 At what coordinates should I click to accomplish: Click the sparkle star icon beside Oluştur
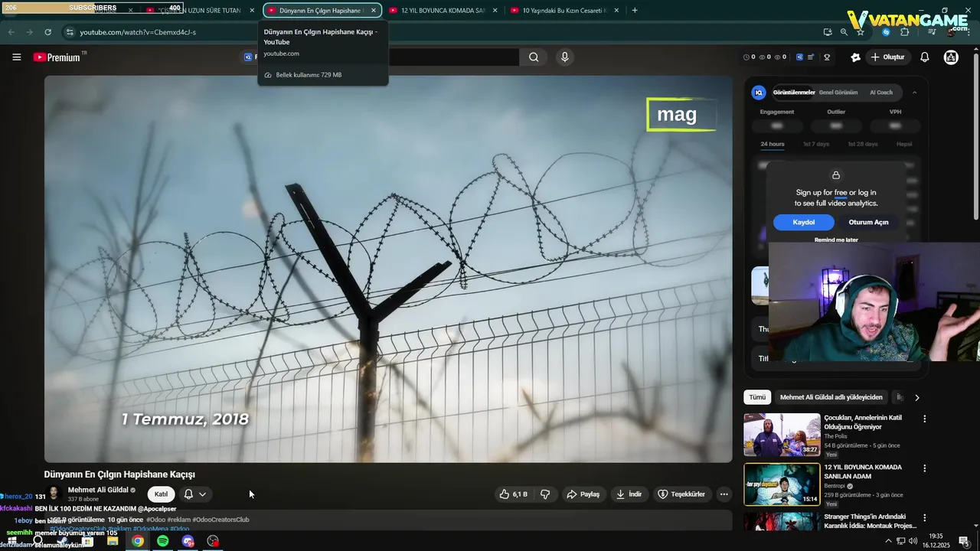pyautogui.click(x=855, y=57)
